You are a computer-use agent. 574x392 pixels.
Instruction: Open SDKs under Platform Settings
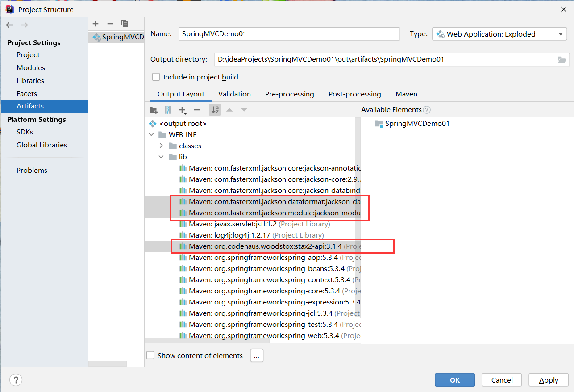pos(25,132)
